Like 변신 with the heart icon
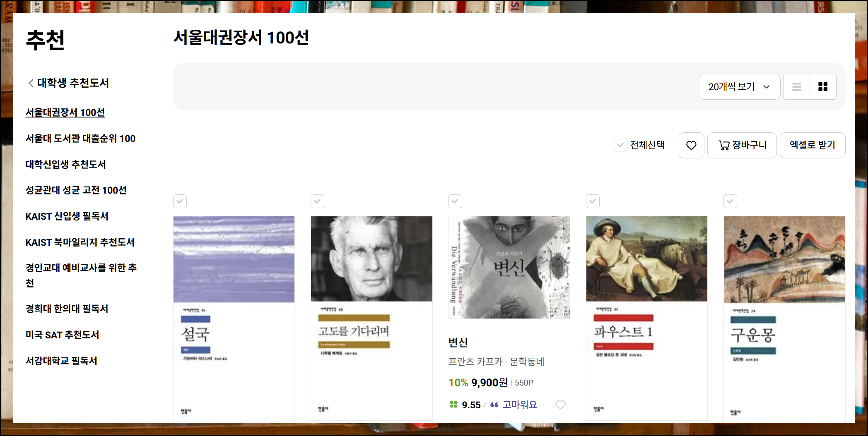868x436 pixels. [560, 405]
